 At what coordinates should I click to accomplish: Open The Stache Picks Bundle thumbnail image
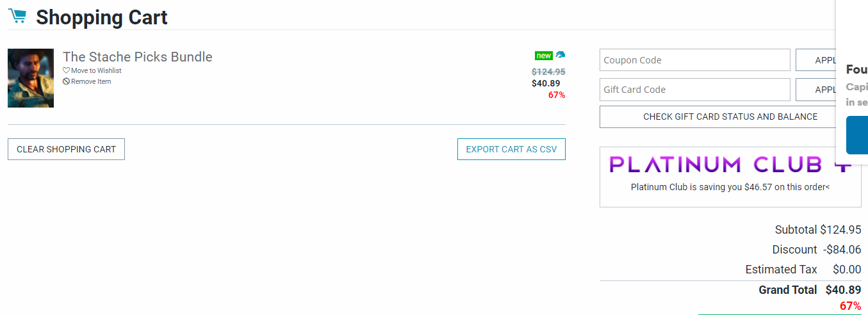(x=31, y=78)
